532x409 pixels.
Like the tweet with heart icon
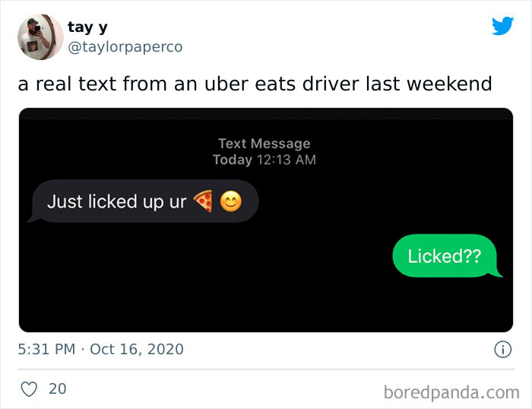coord(29,389)
